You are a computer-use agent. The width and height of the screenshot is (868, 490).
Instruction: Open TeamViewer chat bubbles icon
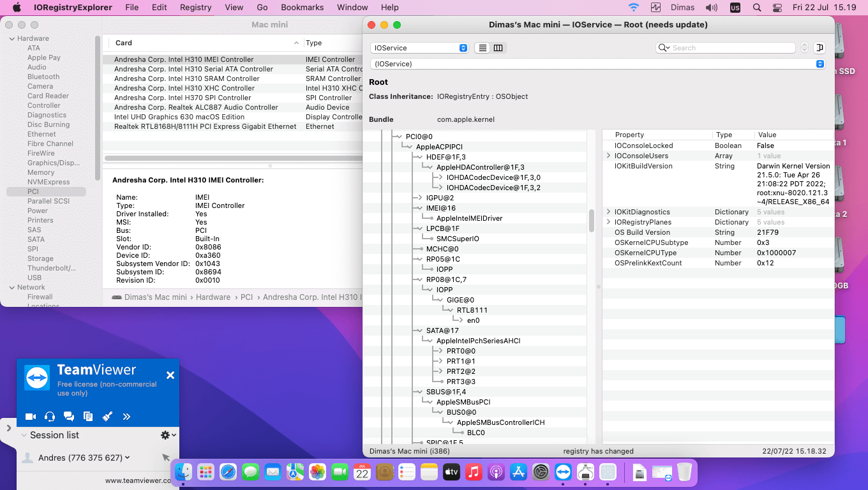pos(69,417)
